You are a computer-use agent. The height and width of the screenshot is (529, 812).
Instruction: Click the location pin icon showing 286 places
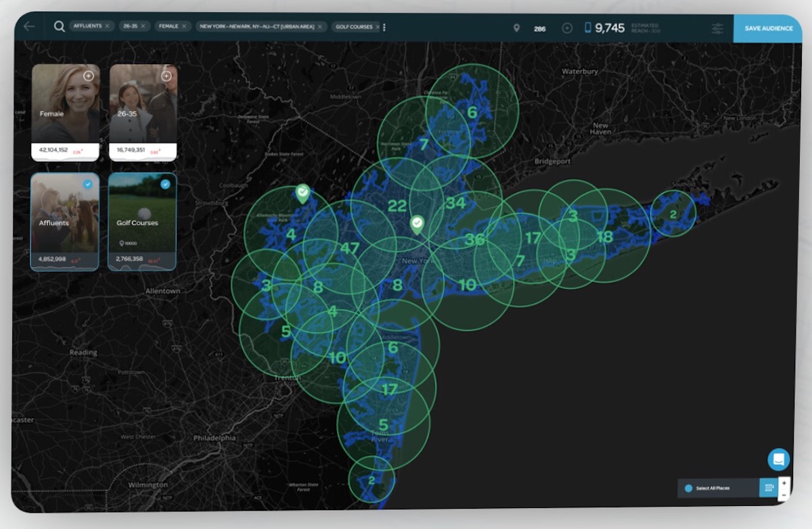pos(518,28)
